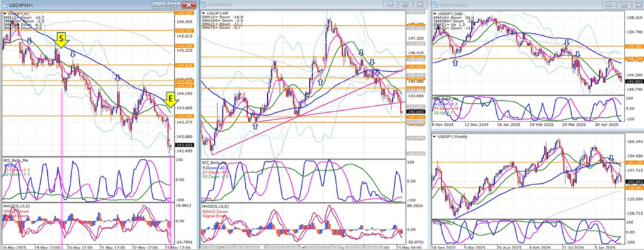Screen dimensions: 644x250
Task: Click the 158.310 price scale value on Daily
Action: pos(635,18)
